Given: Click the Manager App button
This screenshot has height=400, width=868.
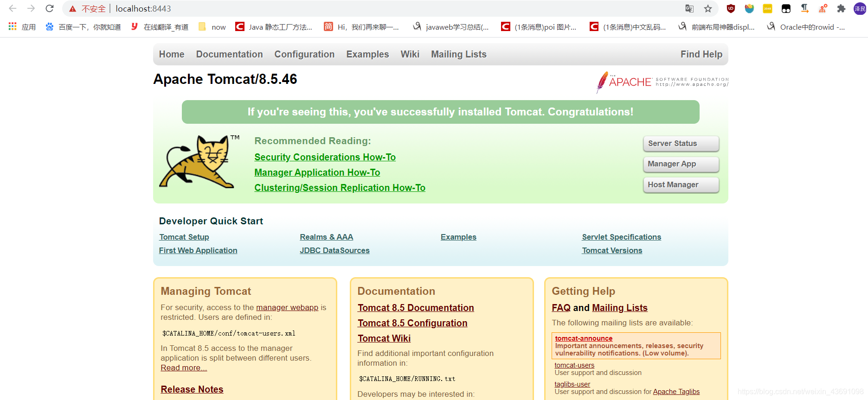Looking at the screenshot, I should coord(681,164).
